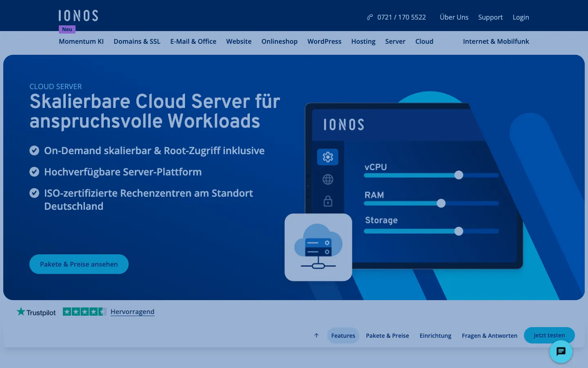Click the gear icon in mockup sidebar

click(x=328, y=157)
